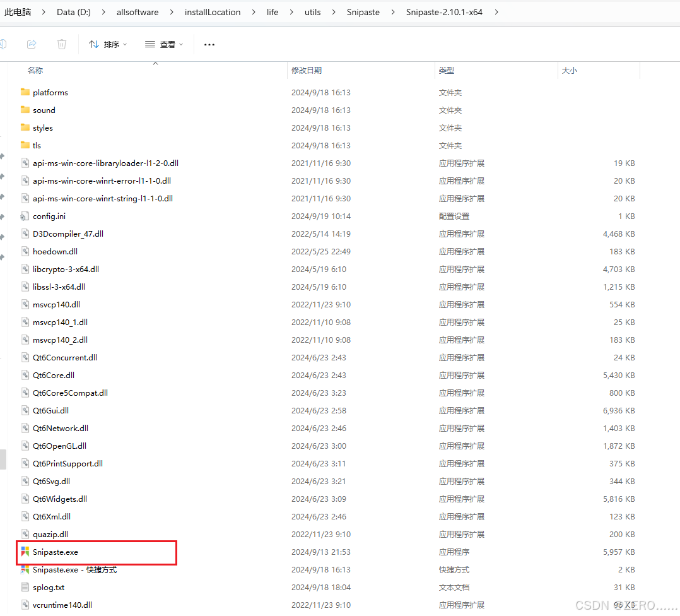Image resolution: width=680 pixels, height=616 pixels.
Task: Select the platforms folder icon
Action: point(25,92)
